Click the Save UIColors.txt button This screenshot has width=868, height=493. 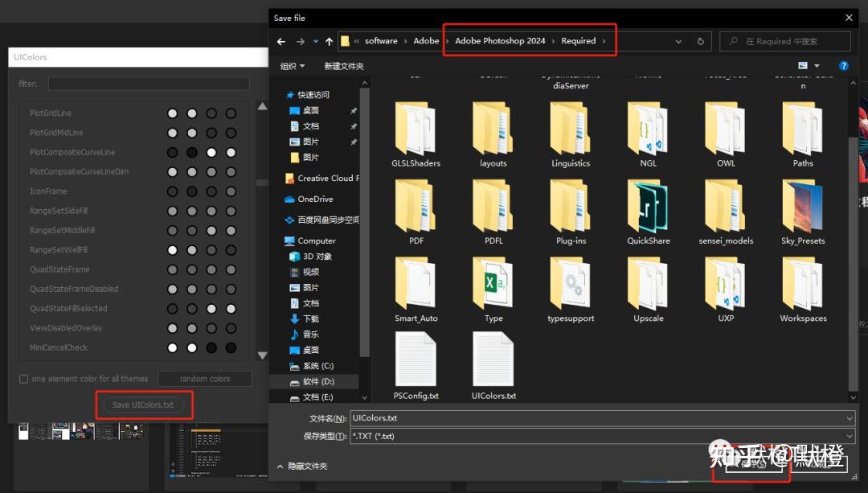pyautogui.click(x=145, y=405)
